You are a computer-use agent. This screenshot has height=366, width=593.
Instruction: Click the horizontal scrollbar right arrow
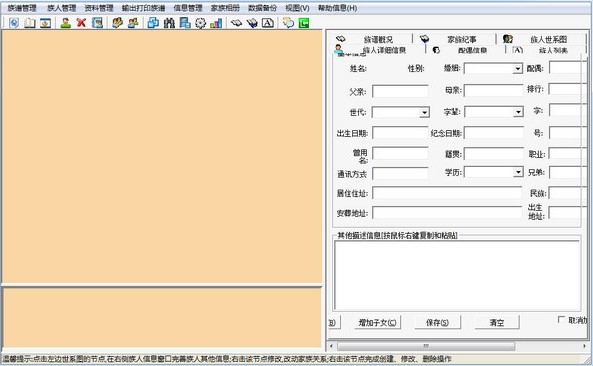click(584, 346)
